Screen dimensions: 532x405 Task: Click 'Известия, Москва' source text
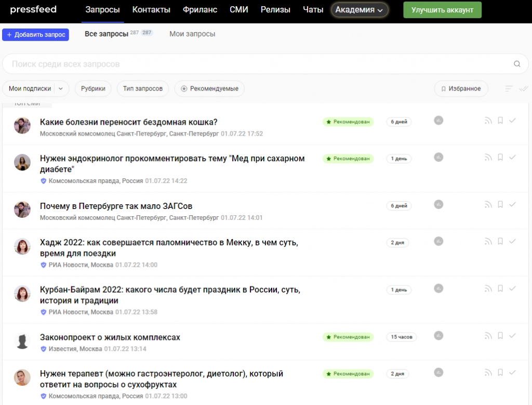click(75, 349)
